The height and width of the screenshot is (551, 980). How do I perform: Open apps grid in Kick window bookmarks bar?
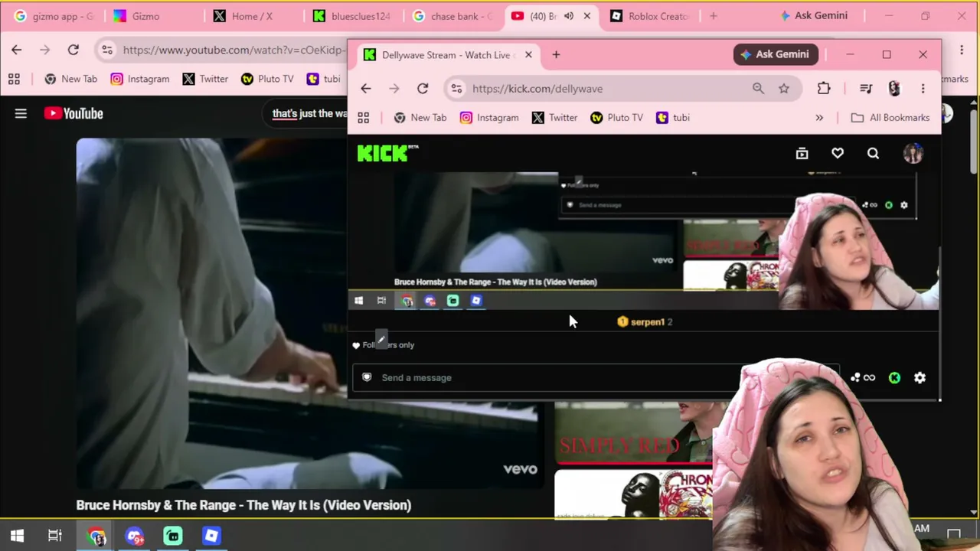coord(363,118)
